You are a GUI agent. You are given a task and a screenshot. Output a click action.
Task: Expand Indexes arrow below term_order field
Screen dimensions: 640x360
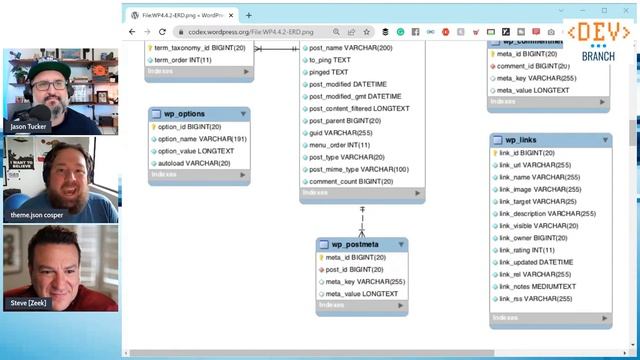(246, 71)
